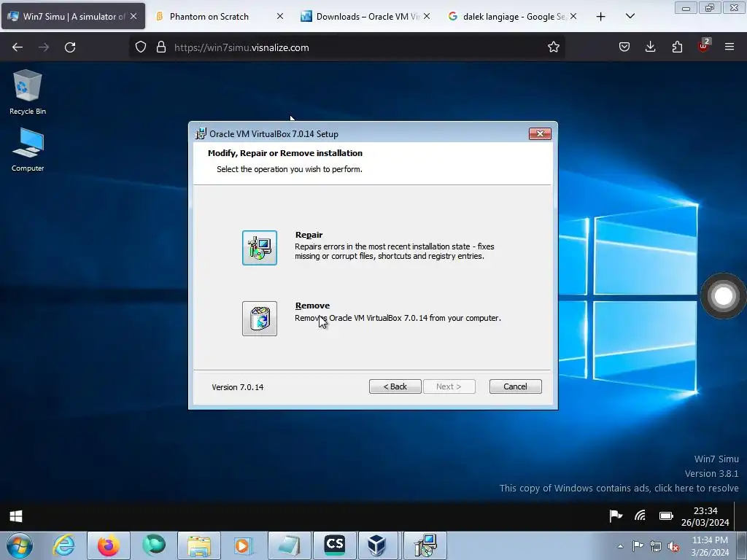This screenshot has width=747, height=560.
Task: Click the Windows 10 style Start icon
Action: click(16, 517)
